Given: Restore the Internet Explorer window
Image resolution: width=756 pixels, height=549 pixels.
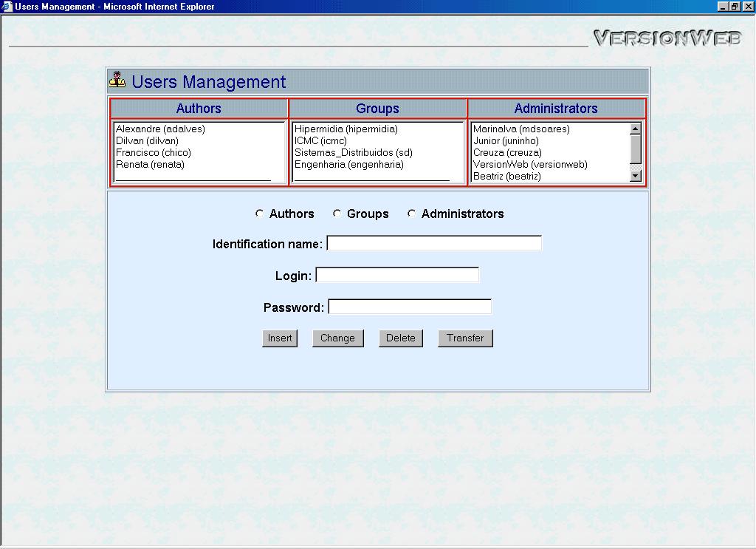Looking at the screenshot, I should click(x=735, y=7).
